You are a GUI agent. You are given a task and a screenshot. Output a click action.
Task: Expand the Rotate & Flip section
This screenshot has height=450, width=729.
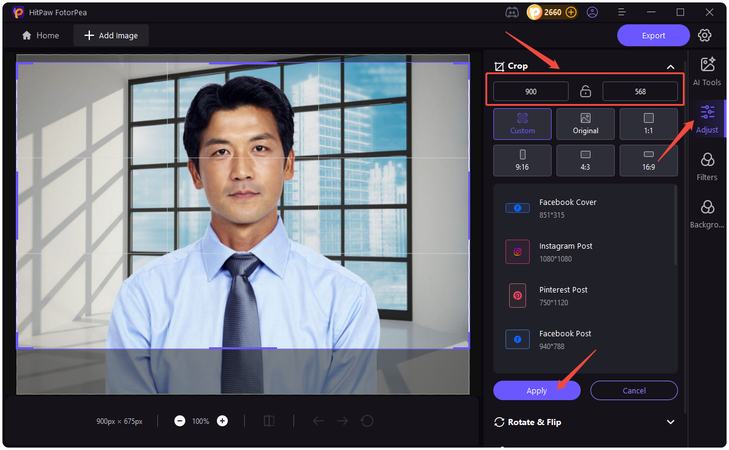pos(670,422)
